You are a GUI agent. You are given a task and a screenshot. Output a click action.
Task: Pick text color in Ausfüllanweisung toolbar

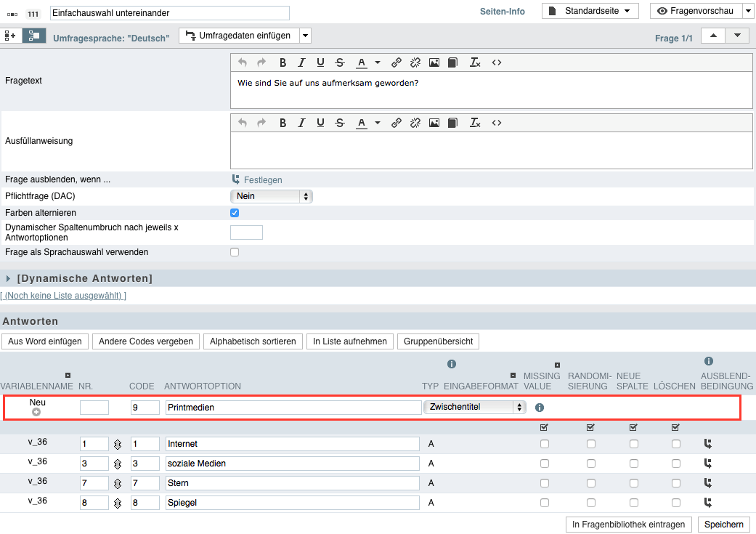pos(362,123)
